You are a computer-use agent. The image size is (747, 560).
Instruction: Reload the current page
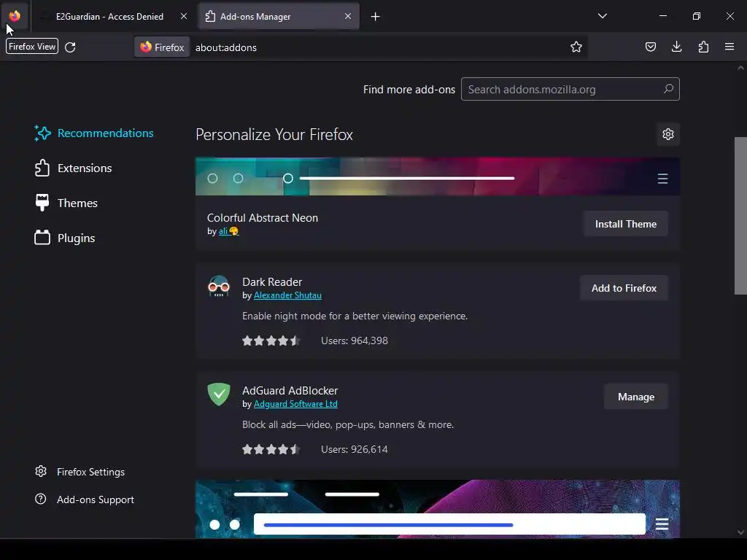[70, 47]
